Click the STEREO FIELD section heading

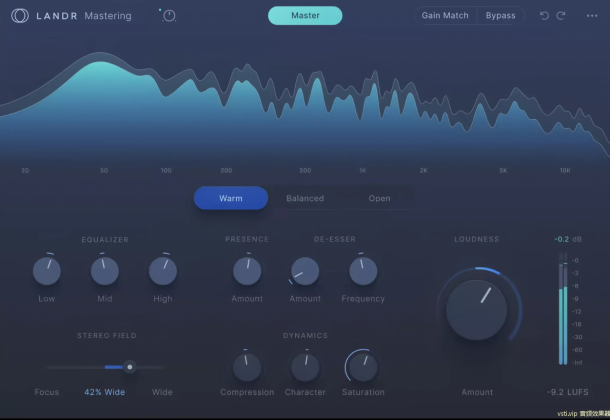107,336
